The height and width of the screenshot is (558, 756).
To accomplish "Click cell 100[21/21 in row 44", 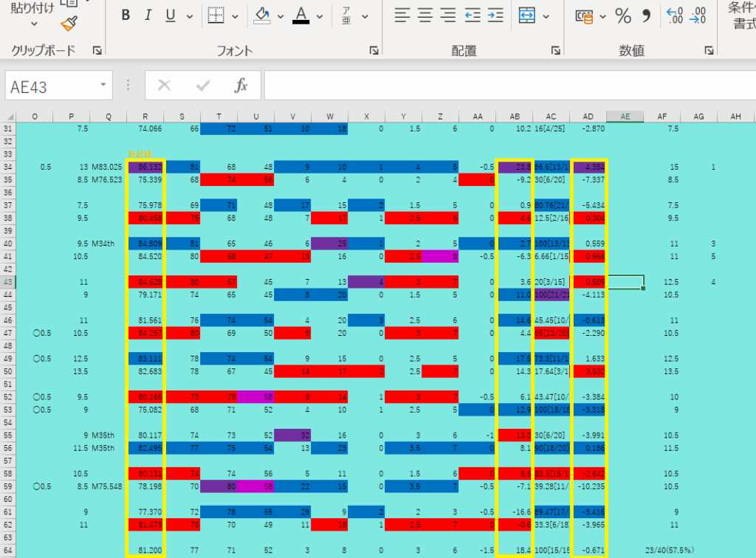I will [551, 294].
